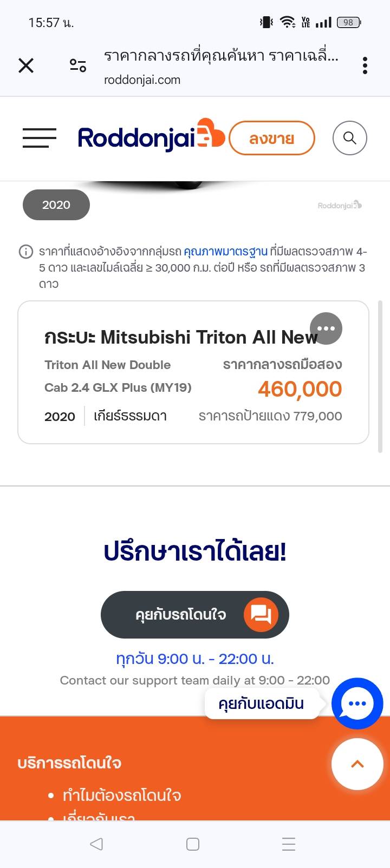Open blue admin chat bubble icon
The image size is (390, 868).
357,703
